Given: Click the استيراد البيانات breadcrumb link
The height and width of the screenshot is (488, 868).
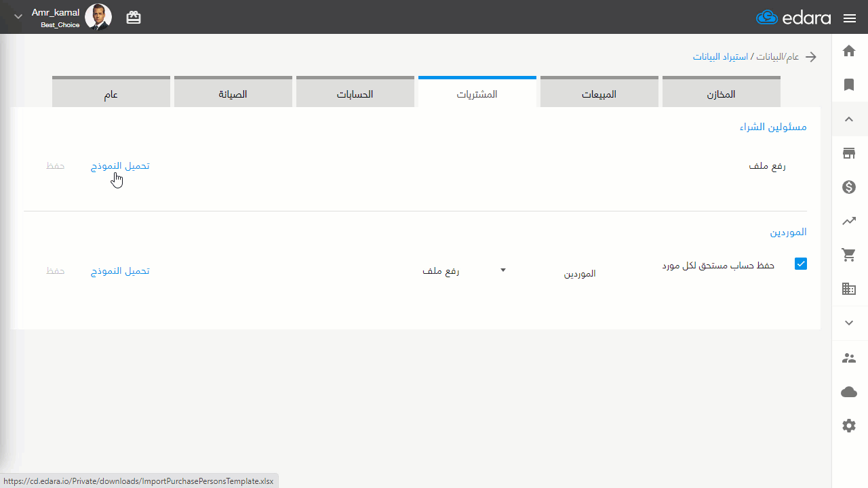Looking at the screenshot, I should (x=721, y=57).
